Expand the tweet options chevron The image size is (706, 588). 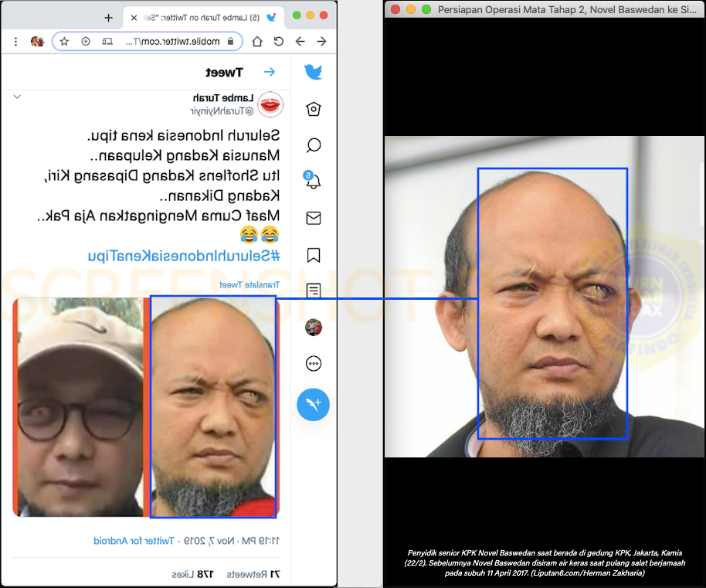[17, 97]
